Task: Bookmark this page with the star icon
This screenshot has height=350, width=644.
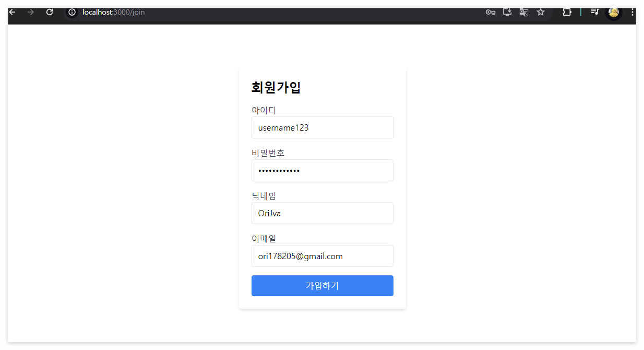Action: pos(541,12)
